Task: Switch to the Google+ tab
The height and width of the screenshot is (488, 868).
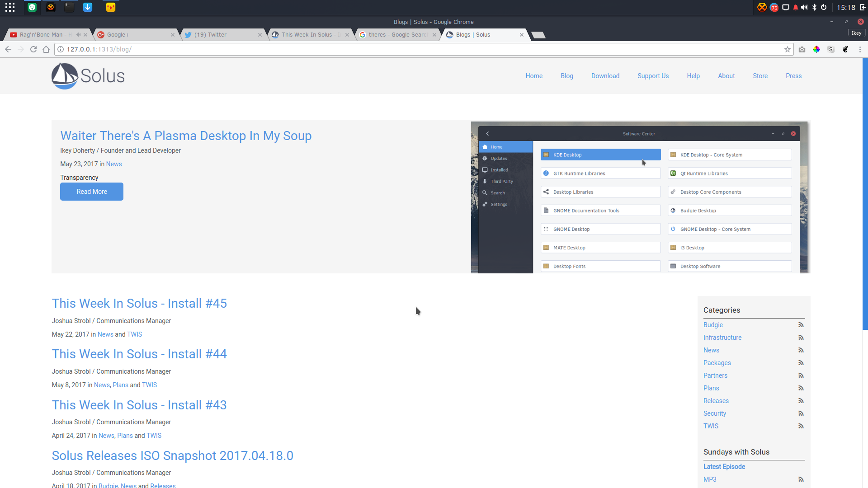Action: [x=136, y=35]
